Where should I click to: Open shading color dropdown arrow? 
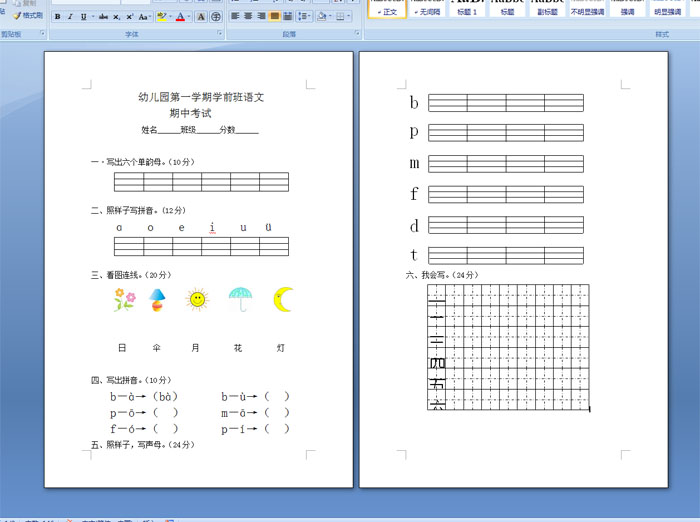(x=329, y=16)
